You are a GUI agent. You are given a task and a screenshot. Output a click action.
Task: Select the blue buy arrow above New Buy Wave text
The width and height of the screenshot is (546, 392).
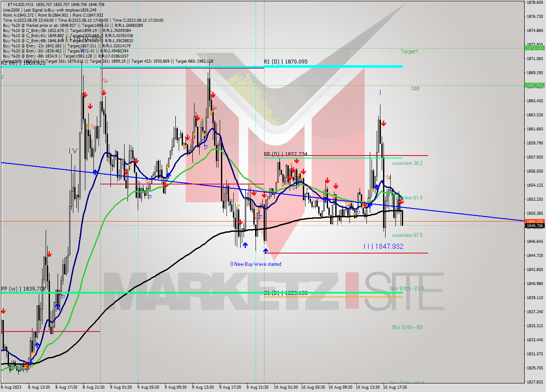[265, 251]
